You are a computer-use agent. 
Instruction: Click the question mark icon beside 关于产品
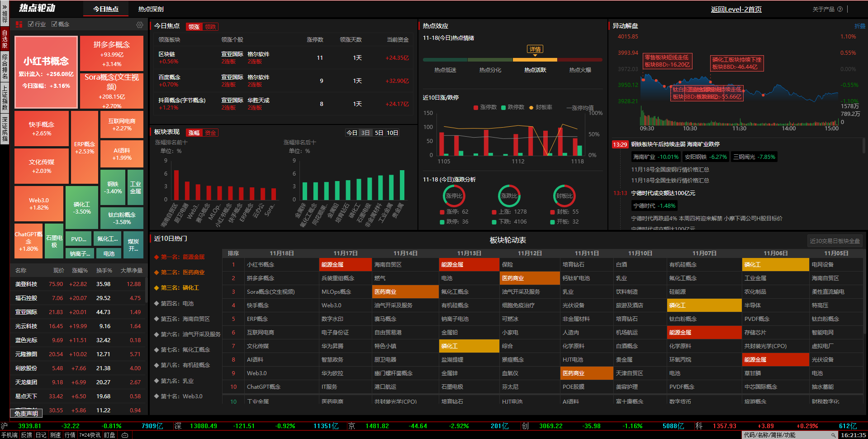(840, 9)
